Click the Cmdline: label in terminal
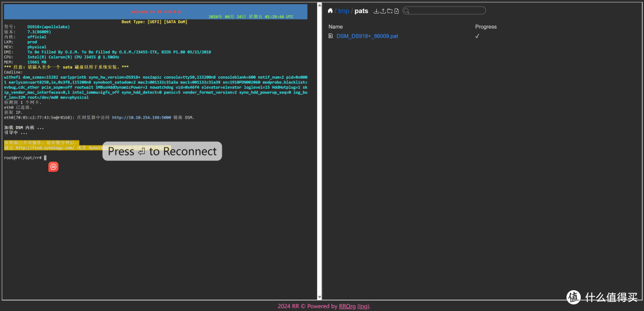The height and width of the screenshot is (311, 644). click(14, 72)
